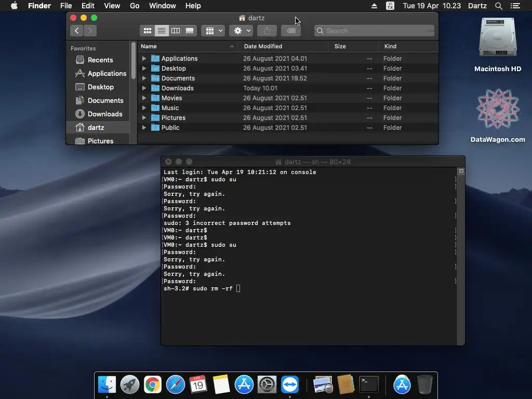Viewport: 532px width, 399px height.
Task: Open the Edit menu
Action: (88, 6)
